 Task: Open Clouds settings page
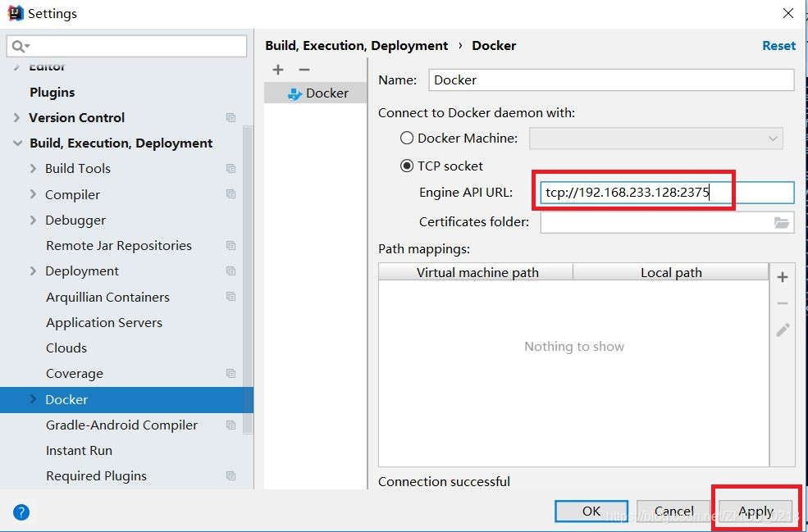pos(66,348)
